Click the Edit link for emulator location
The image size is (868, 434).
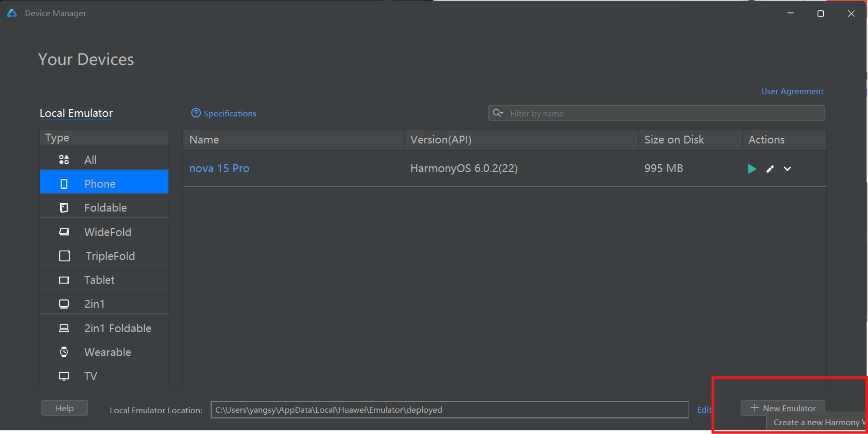tap(704, 410)
